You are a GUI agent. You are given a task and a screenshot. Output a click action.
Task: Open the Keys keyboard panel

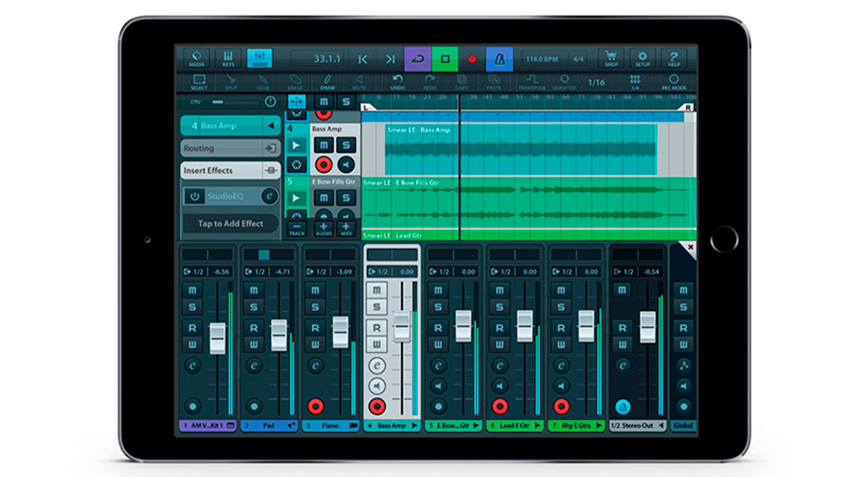pos(228,59)
